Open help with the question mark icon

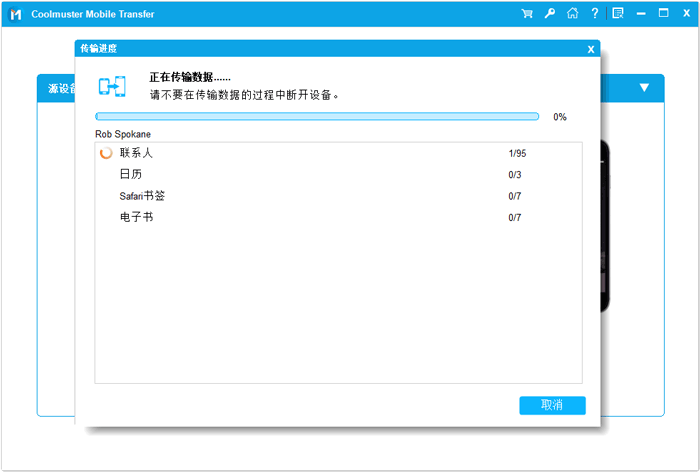pos(595,14)
